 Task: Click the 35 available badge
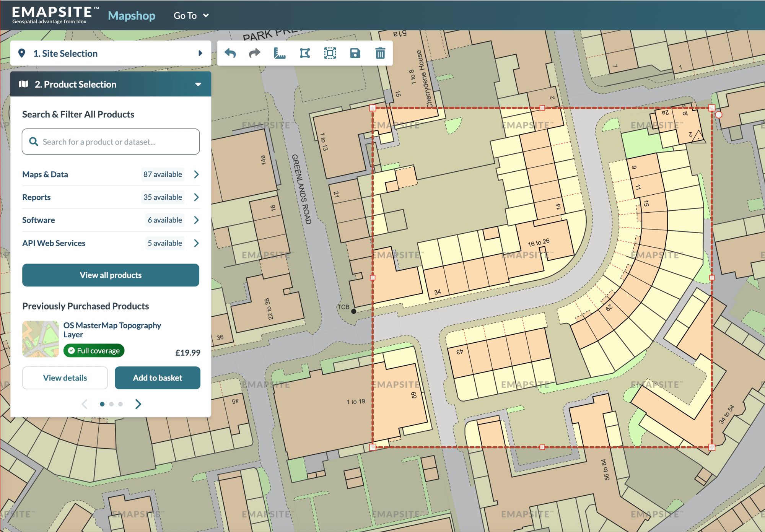163,197
